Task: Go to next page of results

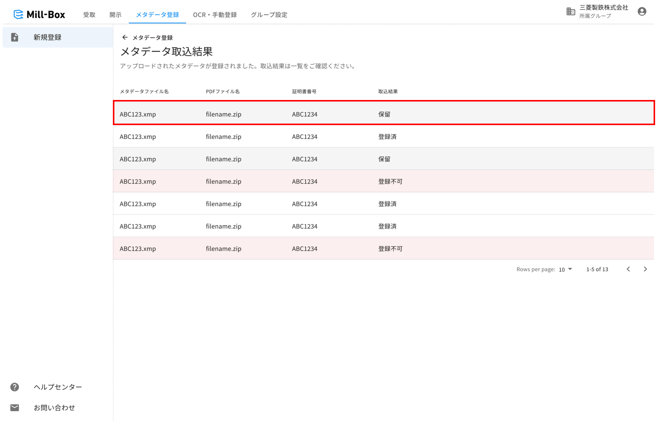Action: (x=645, y=269)
